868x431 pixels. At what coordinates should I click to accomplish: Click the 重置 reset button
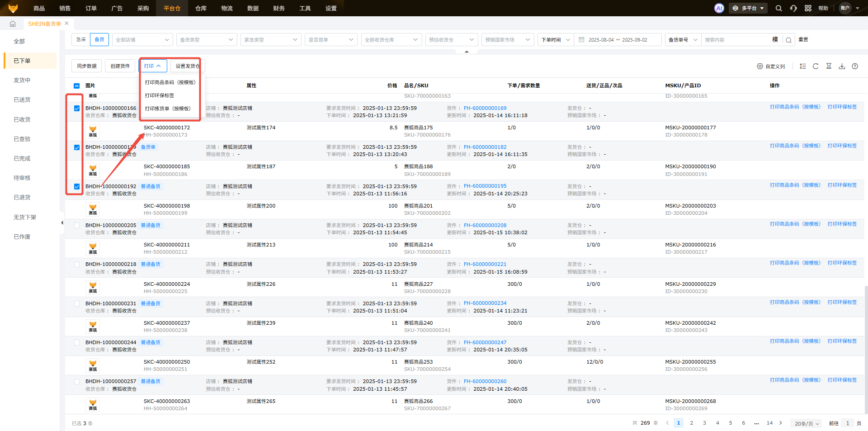point(803,40)
